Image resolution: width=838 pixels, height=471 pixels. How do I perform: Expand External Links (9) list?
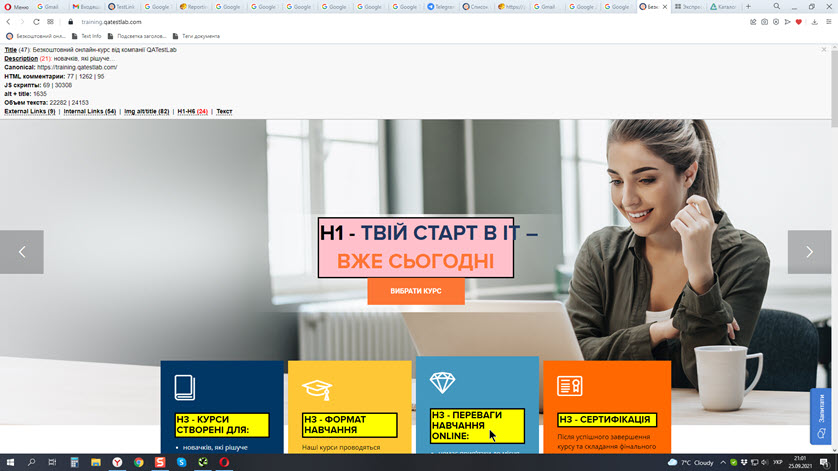point(30,111)
